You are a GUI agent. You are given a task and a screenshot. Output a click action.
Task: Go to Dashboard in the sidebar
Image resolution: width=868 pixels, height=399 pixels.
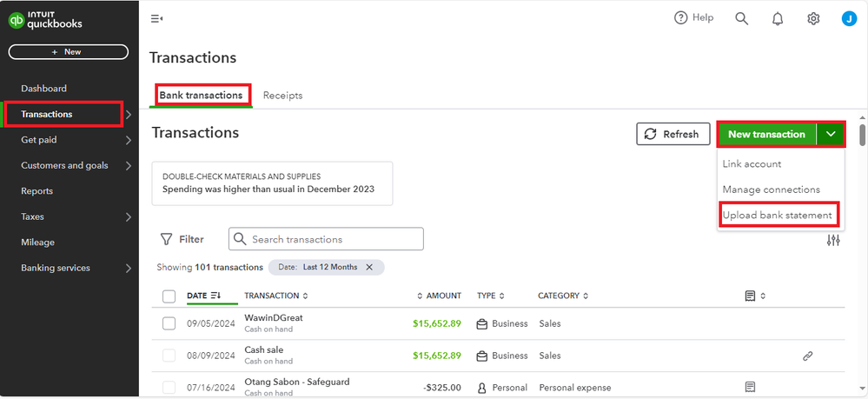point(43,89)
